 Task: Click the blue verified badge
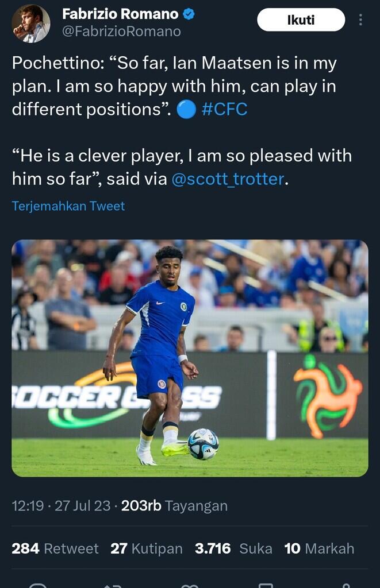point(189,14)
